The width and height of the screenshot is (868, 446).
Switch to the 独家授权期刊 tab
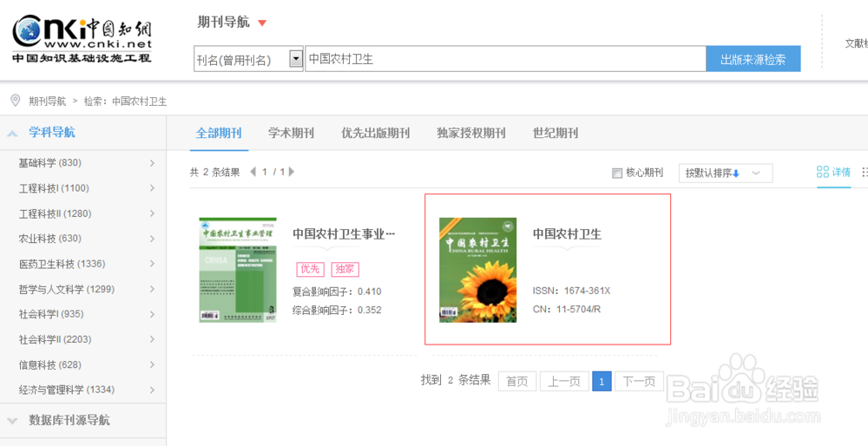471,133
